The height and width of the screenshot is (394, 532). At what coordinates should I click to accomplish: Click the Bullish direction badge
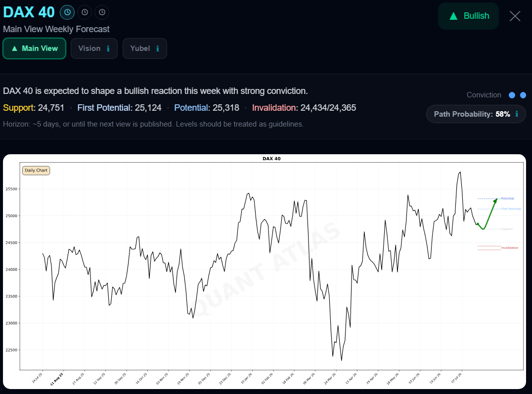pyautogui.click(x=468, y=16)
